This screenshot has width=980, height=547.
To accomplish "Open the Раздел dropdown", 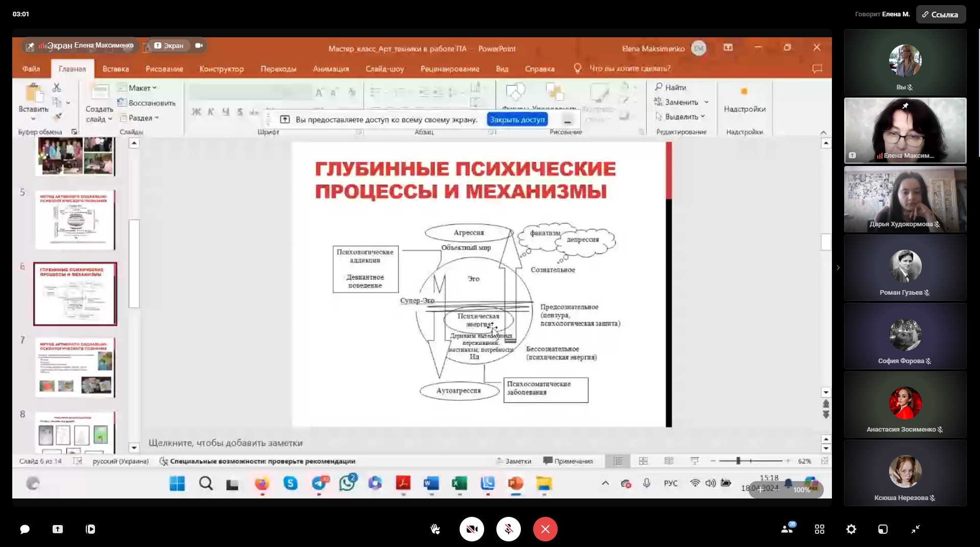I will point(140,118).
